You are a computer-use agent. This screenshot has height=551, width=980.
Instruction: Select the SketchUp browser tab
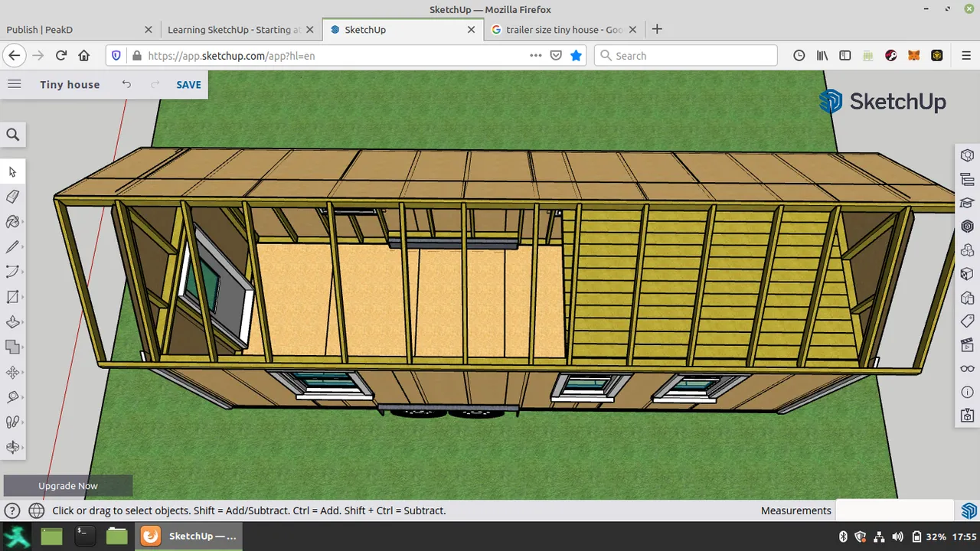[402, 30]
